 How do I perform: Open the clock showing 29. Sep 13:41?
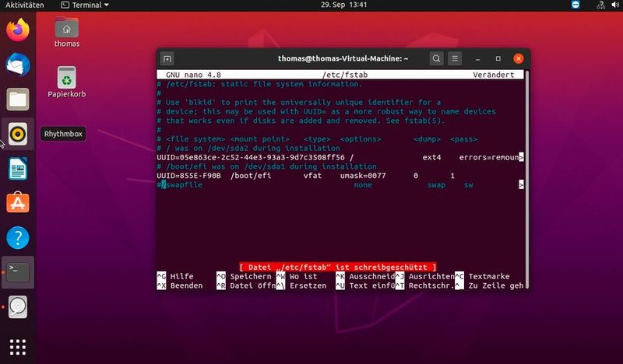[x=344, y=5]
